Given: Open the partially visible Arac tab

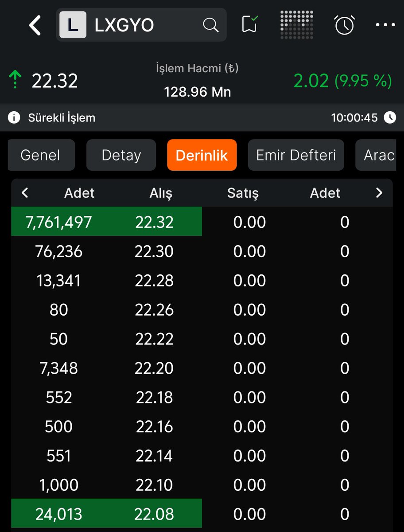Looking at the screenshot, I should click(376, 155).
